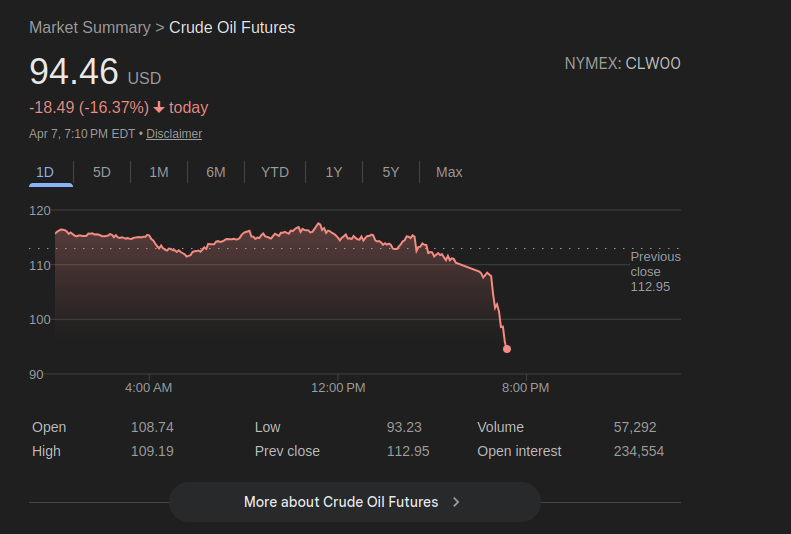Open the Disclaimer link
Viewport: 791px width, 534px height.
(174, 134)
